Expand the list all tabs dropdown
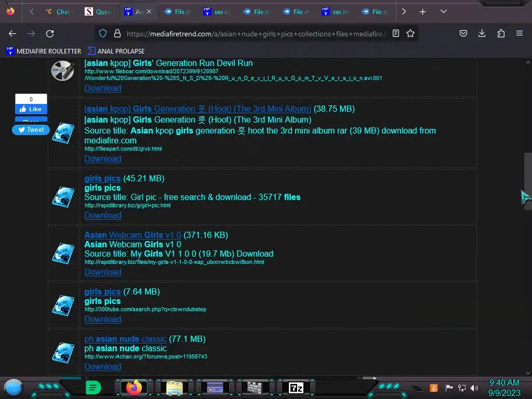This screenshot has height=399, width=532. click(444, 12)
